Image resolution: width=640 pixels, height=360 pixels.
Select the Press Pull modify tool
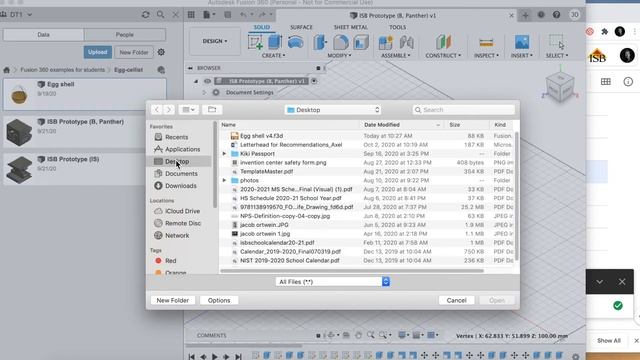320,42
